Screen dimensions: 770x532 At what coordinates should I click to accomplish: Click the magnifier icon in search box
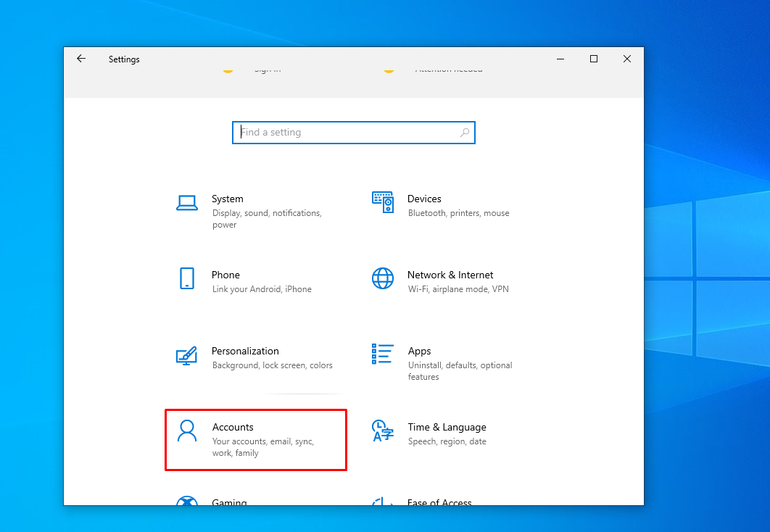tap(464, 133)
